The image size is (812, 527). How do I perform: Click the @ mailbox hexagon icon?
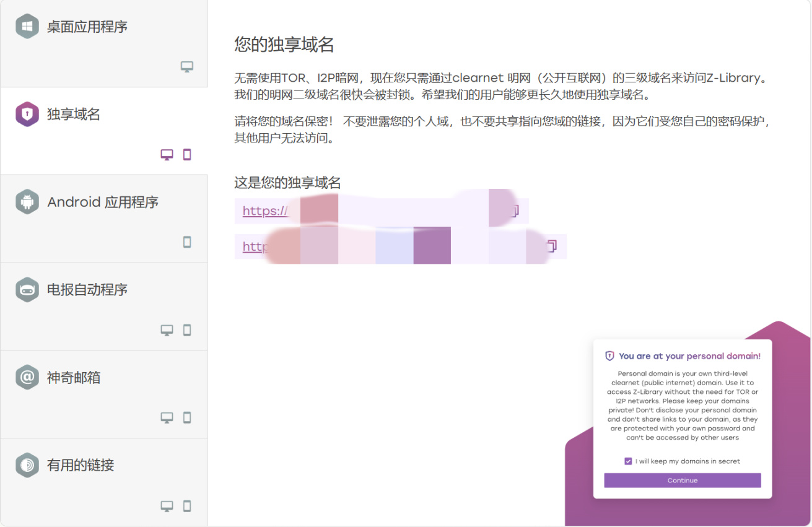coord(27,377)
